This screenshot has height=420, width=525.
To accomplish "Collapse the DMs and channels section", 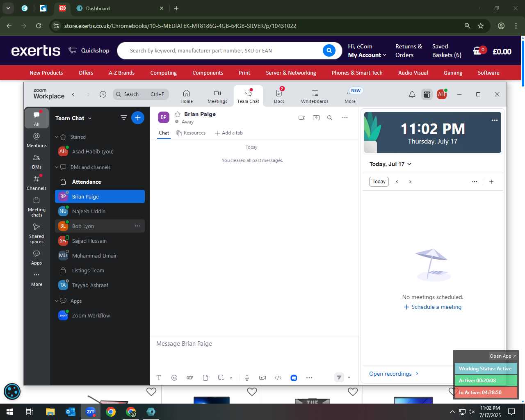I will 57,167.
